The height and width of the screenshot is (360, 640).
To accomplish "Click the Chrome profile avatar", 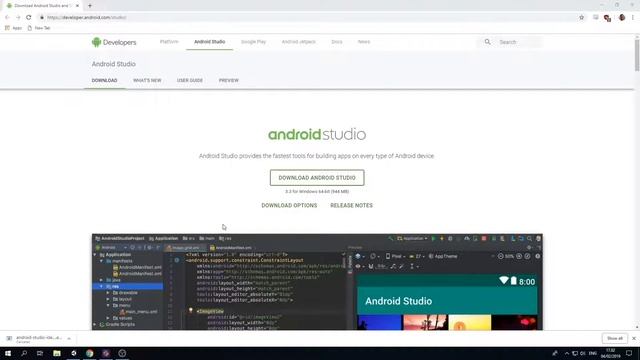I will click(622, 18).
